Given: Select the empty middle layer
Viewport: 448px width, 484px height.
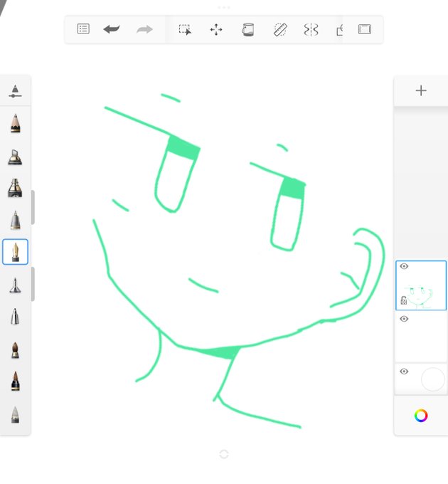Looking at the screenshot, I should [x=421, y=337].
